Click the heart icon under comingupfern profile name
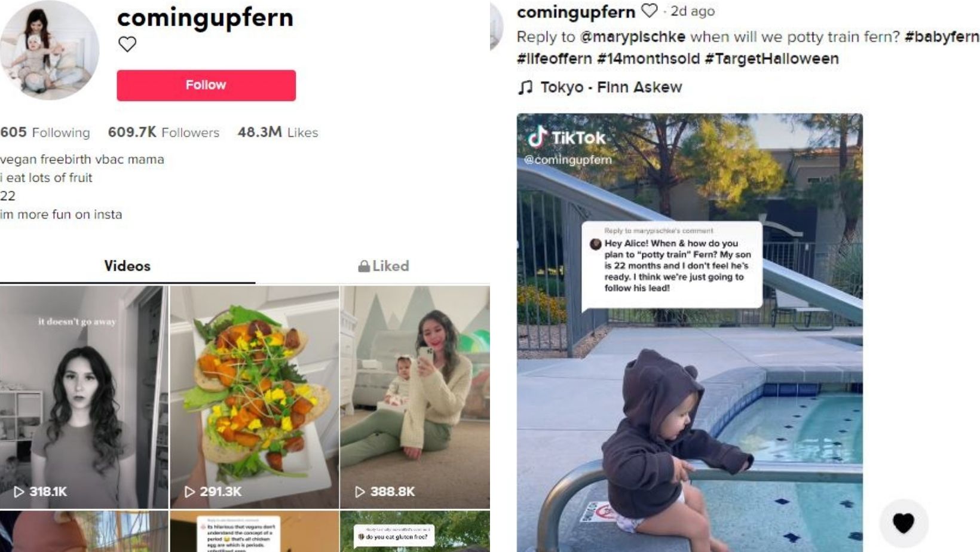The image size is (980, 552). pyautogui.click(x=127, y=44)
